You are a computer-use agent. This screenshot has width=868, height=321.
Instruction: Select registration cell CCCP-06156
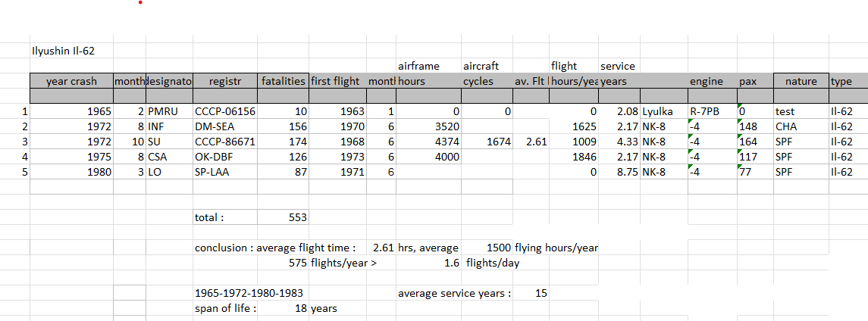coord(225,111)
